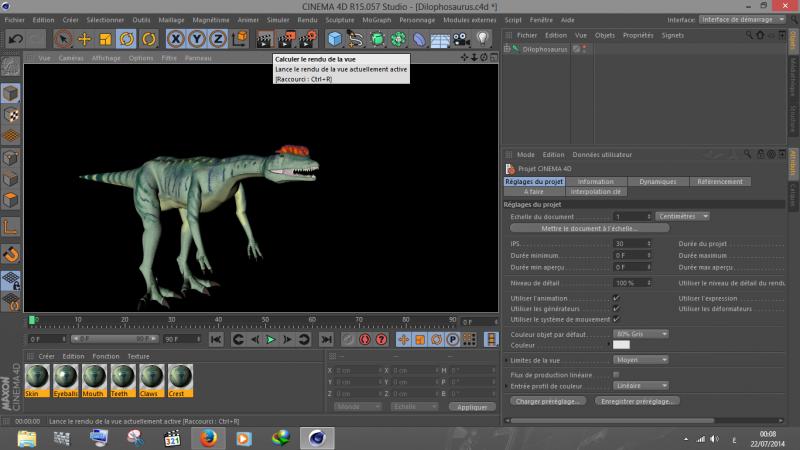800x450 pixels.
Task: Expand the Dilophosaurus object tree
Action: [x=507, y=49]
